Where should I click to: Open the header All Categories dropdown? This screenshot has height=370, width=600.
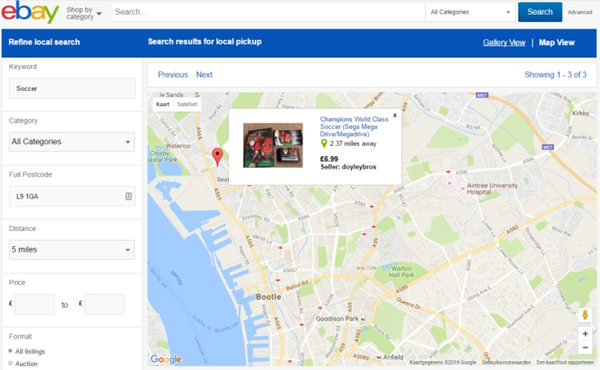coord(470,12)
